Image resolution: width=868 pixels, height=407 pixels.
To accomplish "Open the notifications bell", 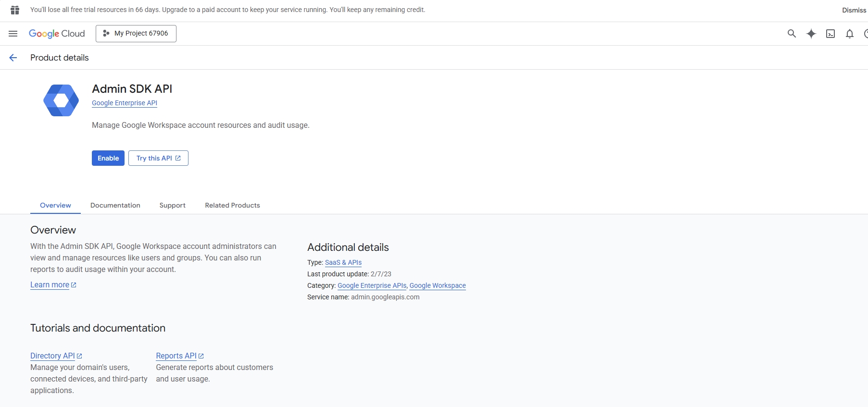I will [850, 34].
